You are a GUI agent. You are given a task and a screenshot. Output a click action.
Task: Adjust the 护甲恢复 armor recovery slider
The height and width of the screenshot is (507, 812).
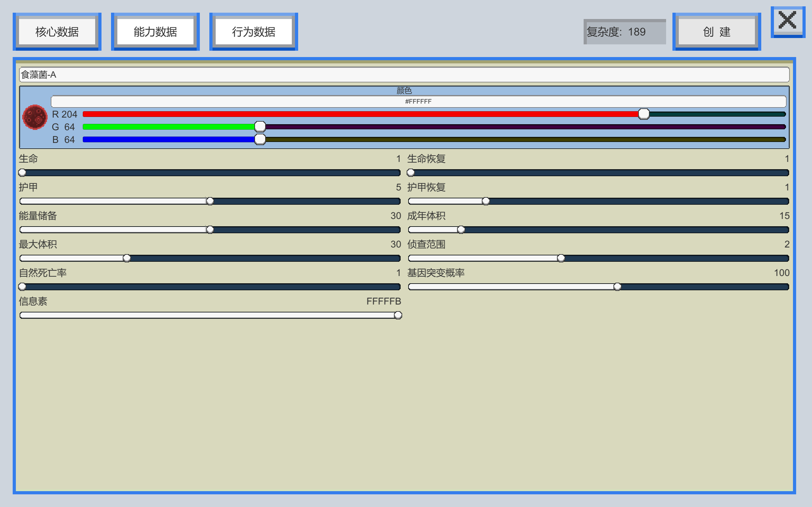coord(486,201)
